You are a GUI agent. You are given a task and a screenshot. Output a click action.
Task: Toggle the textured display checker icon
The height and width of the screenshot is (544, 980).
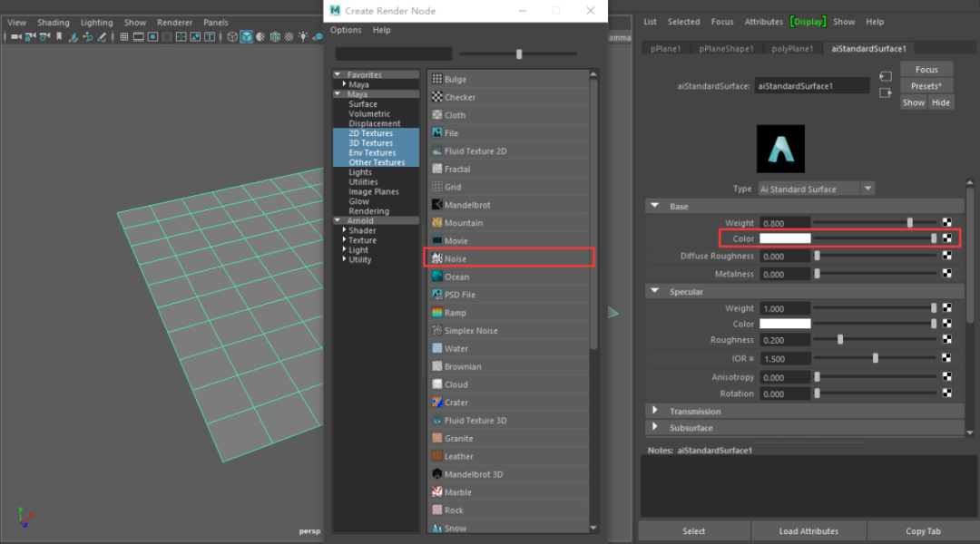289,37
